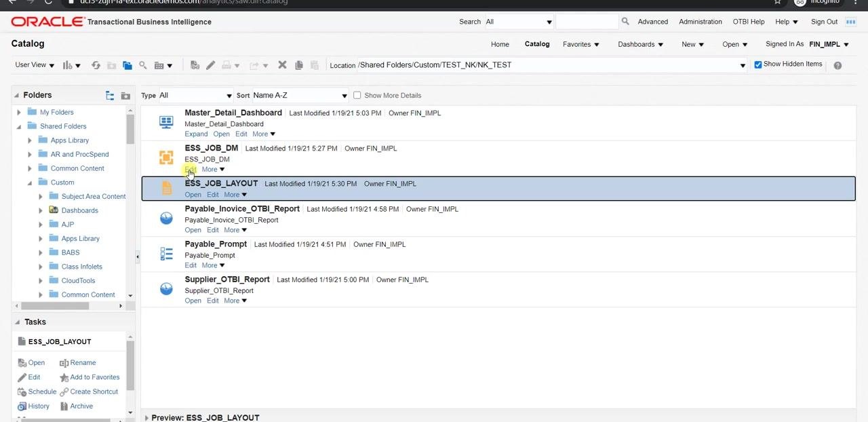The image size is (868, 422).
Task: Open the Favorites menu
Action: point(581,45)
